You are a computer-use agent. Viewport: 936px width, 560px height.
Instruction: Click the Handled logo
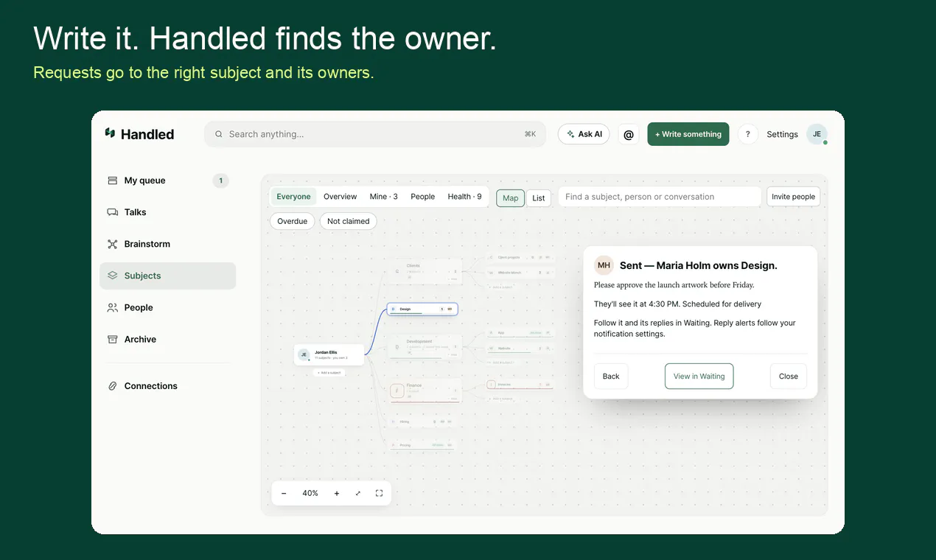(139, 134)
